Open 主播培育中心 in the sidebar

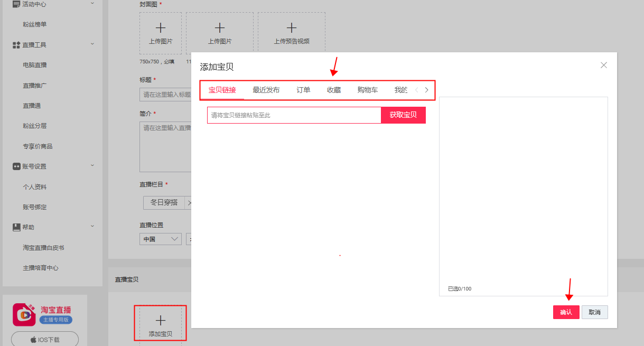41,268
